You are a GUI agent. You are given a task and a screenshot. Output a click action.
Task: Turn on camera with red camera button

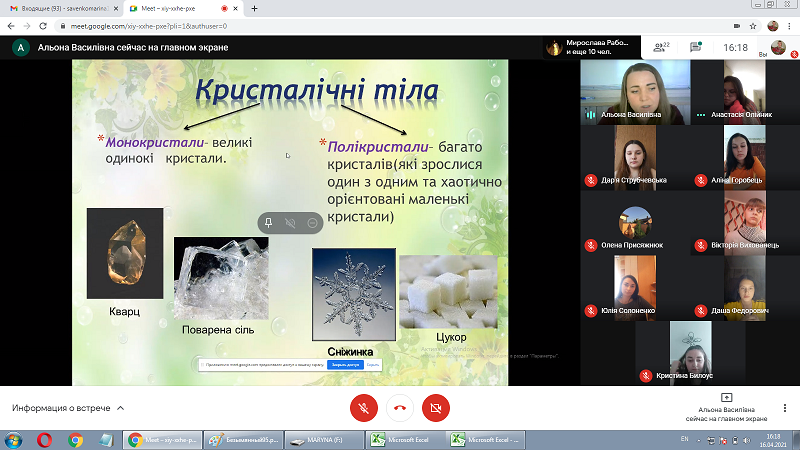(x=436, y=408)
